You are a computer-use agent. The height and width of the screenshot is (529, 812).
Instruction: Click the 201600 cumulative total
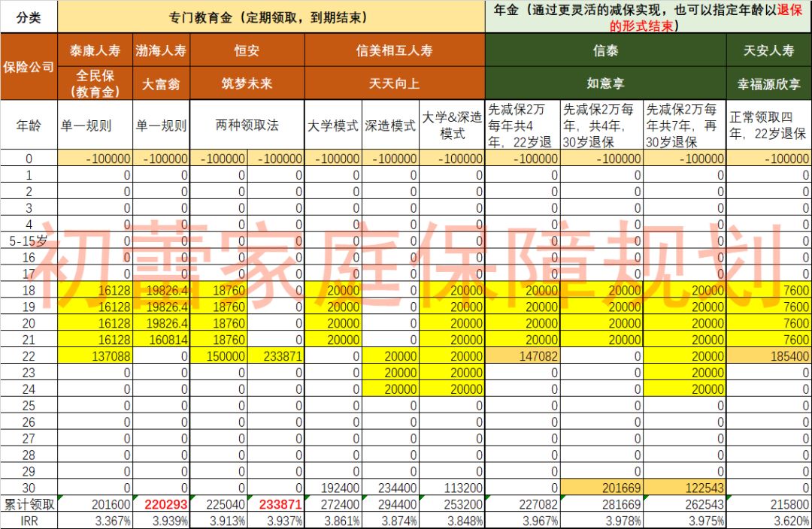click(x=95, y=504)
